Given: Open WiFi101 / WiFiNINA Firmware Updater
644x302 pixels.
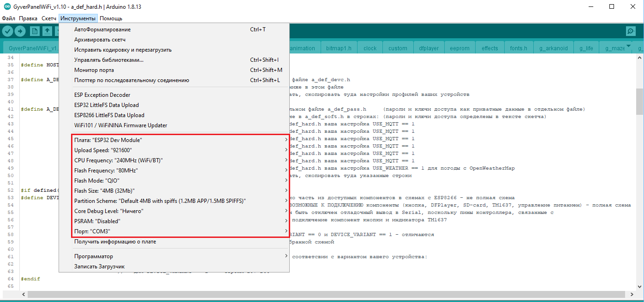Looking at the screenshot, I should coord(174,125).
